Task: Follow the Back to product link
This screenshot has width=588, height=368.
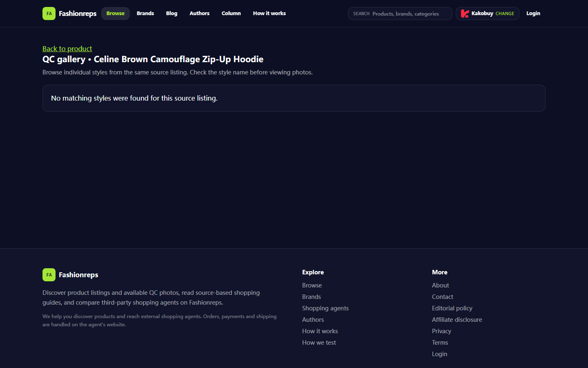Action: [67, 49]
